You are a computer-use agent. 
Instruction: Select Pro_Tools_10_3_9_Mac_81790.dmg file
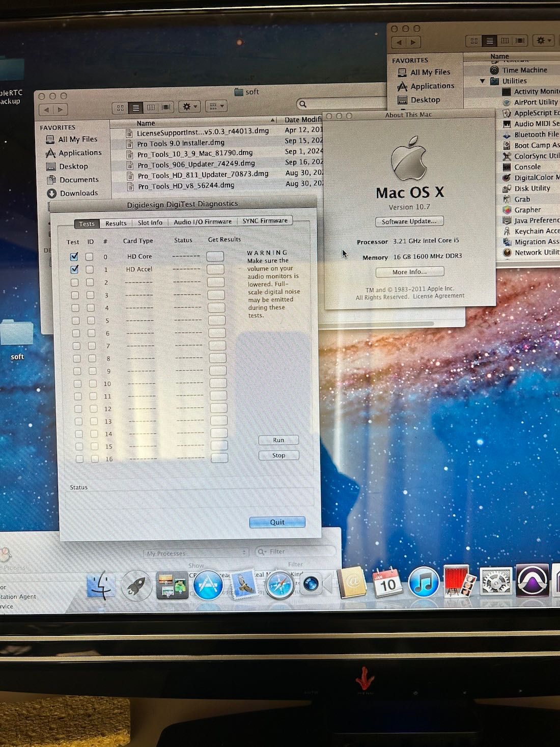pos(195,153)
